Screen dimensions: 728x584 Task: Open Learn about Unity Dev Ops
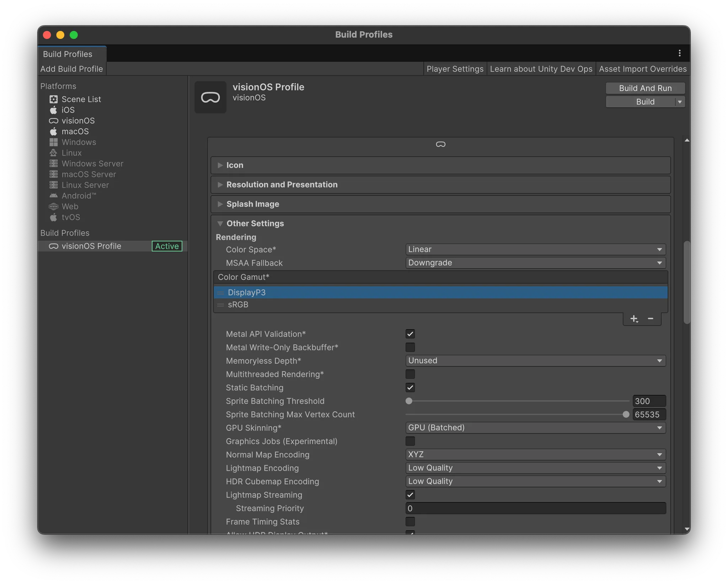click(541, 69)
